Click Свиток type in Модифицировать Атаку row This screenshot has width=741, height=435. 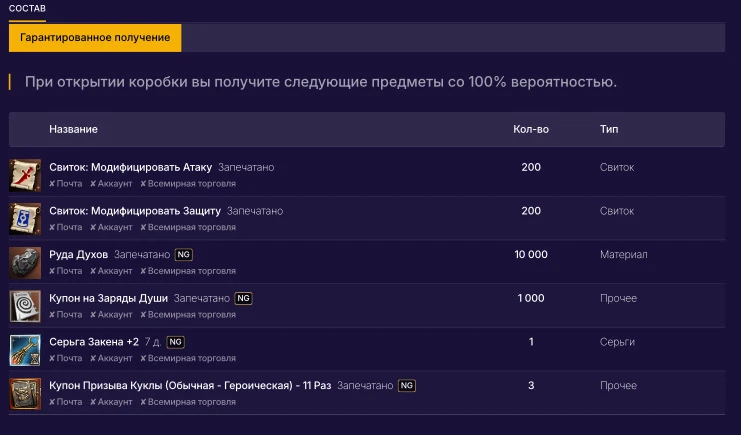617,167
